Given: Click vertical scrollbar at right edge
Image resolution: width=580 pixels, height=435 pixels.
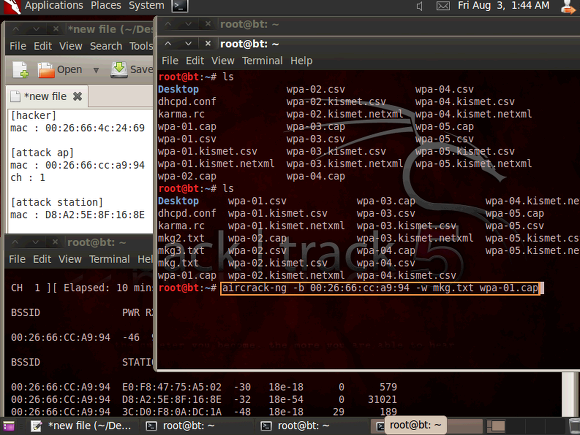Looking at the screenshot, I should [x=568, y=394].
